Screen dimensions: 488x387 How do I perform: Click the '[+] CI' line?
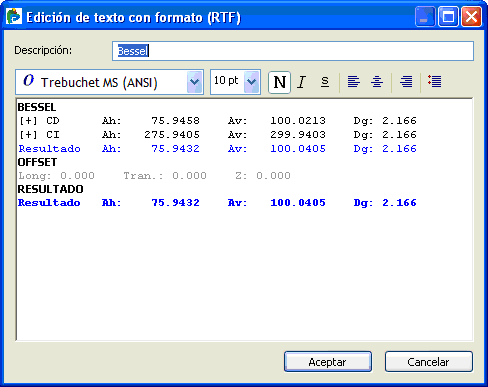tap(217, 135)
